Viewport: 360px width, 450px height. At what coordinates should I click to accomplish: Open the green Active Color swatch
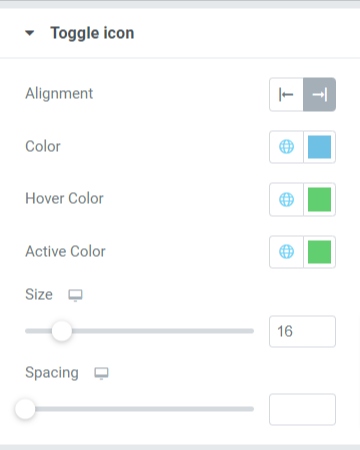point(319,252)
